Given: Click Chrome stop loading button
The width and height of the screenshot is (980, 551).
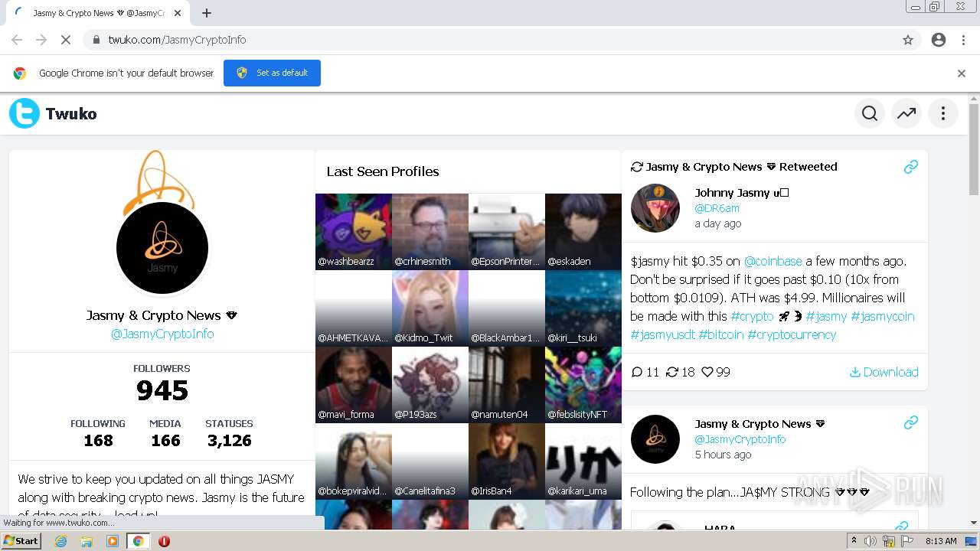Looking at the screenshot, I should pos(65,40).
